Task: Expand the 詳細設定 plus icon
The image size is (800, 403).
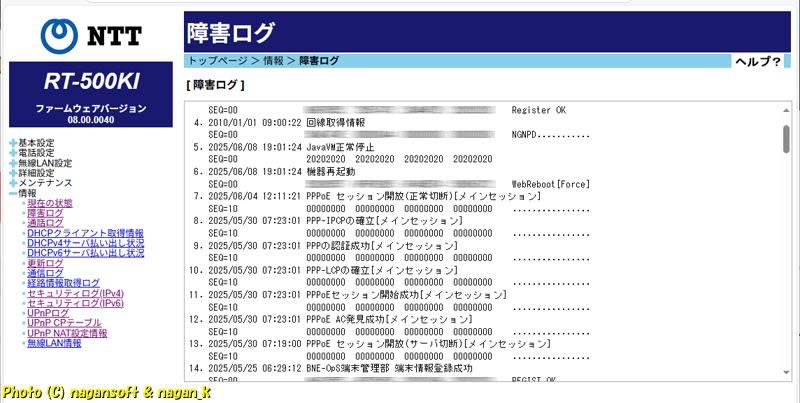Action: tap(13, 173)
